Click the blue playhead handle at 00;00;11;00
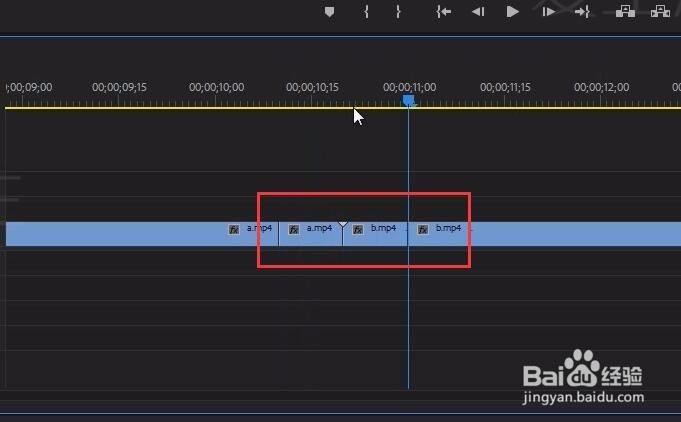Viewport: 681px width, 422px height. 408,101
